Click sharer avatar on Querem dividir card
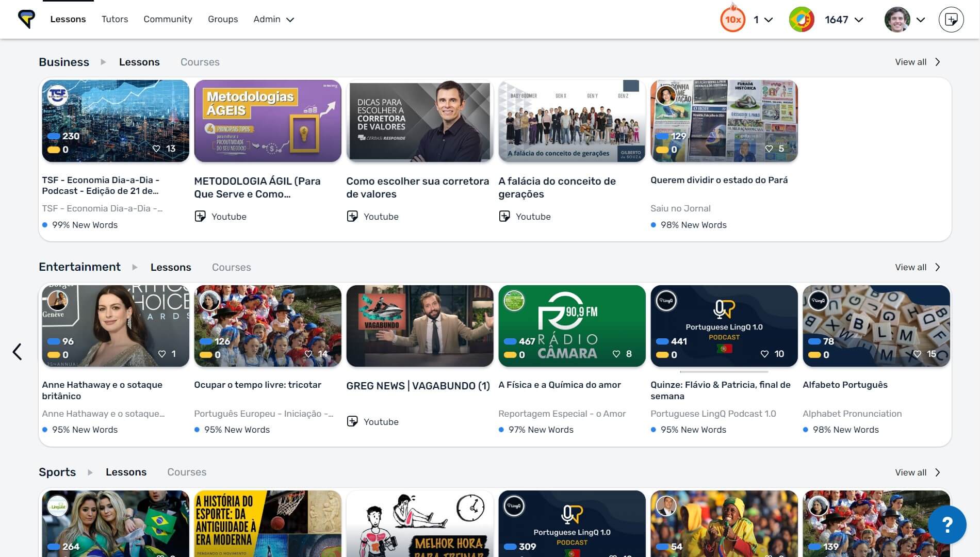This screenshot has width=980, height=557. [666, 95]
